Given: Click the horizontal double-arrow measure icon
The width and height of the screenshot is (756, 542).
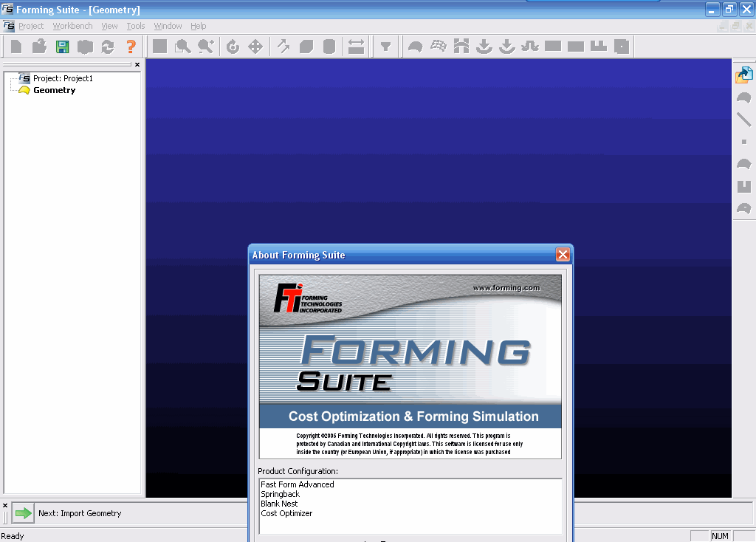Looking at the screenshot, I should [x=357, y=47].
